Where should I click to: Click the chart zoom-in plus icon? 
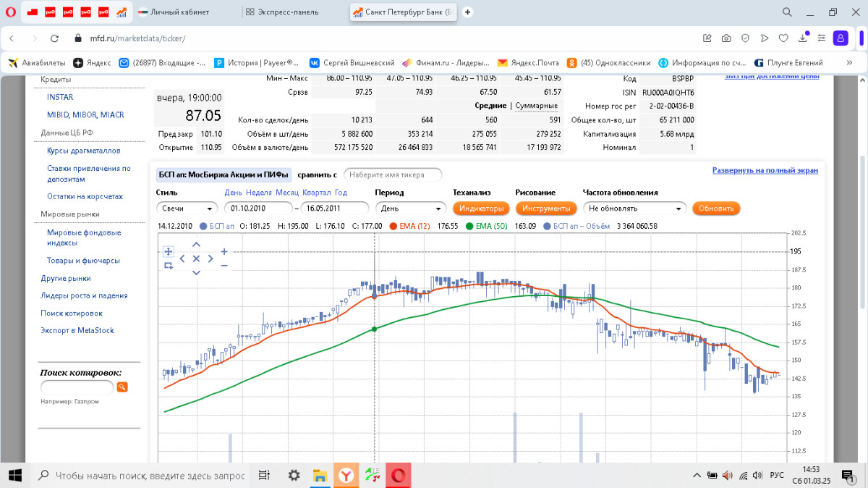224,251
